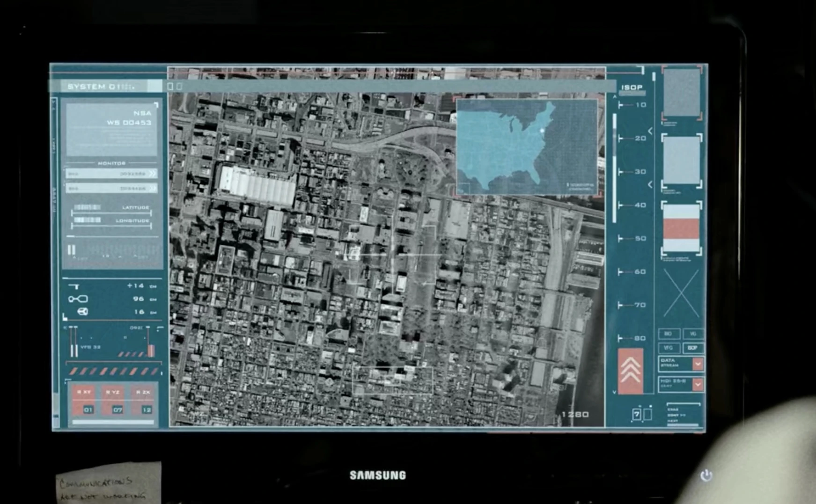Click the 12 value box under R ZX

[147, 410]
